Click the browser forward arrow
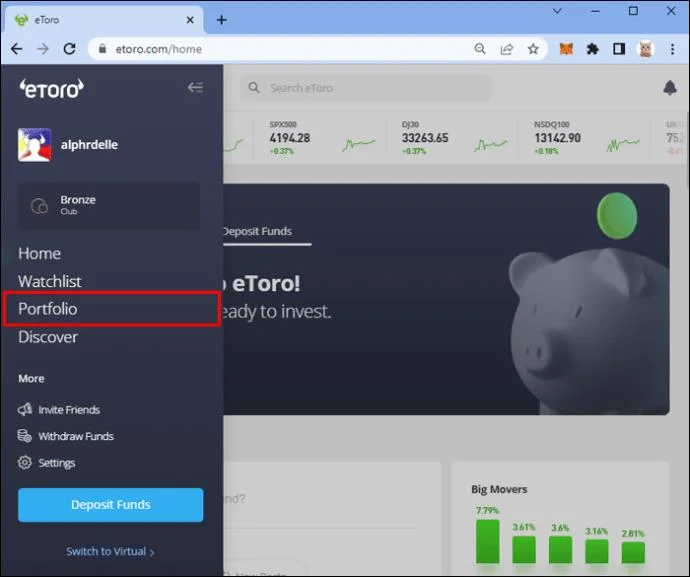 click(43, 49)
